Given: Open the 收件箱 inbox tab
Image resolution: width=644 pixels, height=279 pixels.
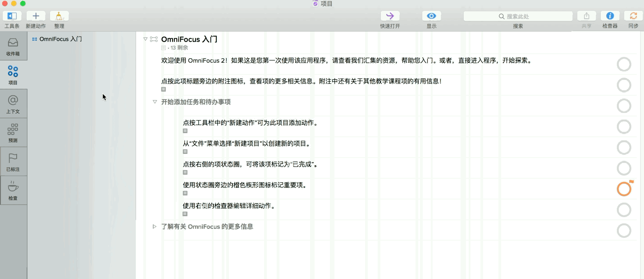Looking at the screenshot, I should (13, 46).
